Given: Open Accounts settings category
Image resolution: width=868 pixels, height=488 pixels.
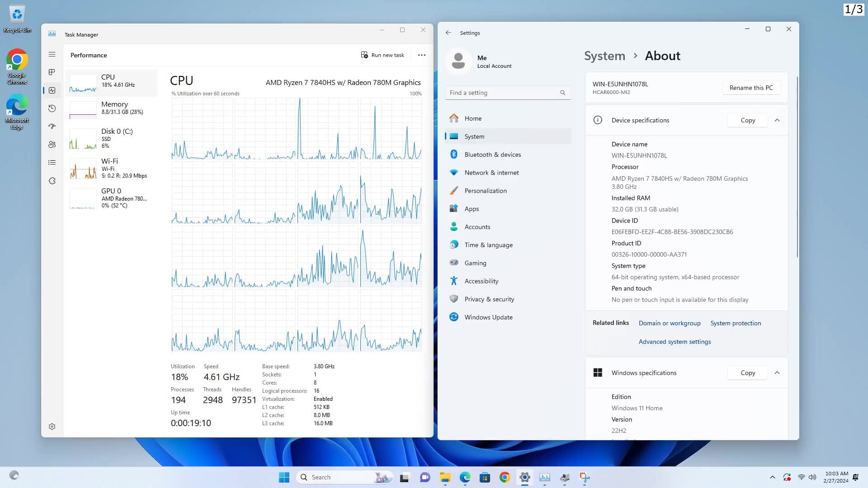Looking at the screenshot, I should click(508, 227).
